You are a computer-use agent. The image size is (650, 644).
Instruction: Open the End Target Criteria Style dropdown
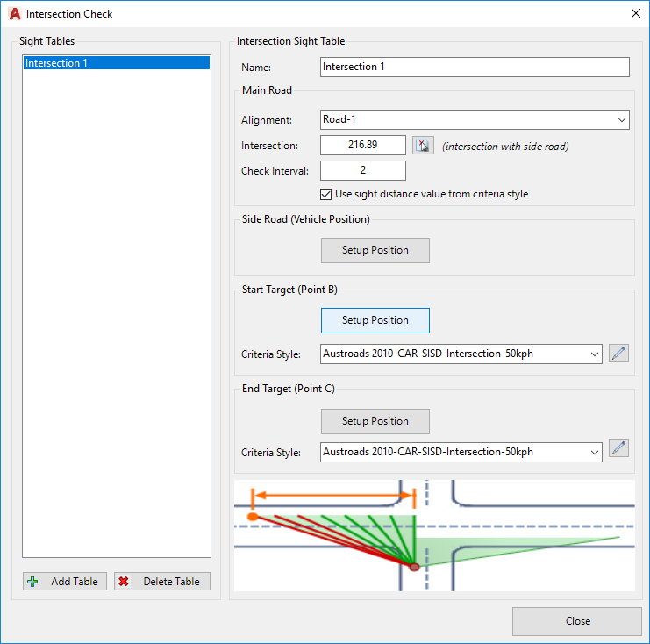[x=461, y=453]
